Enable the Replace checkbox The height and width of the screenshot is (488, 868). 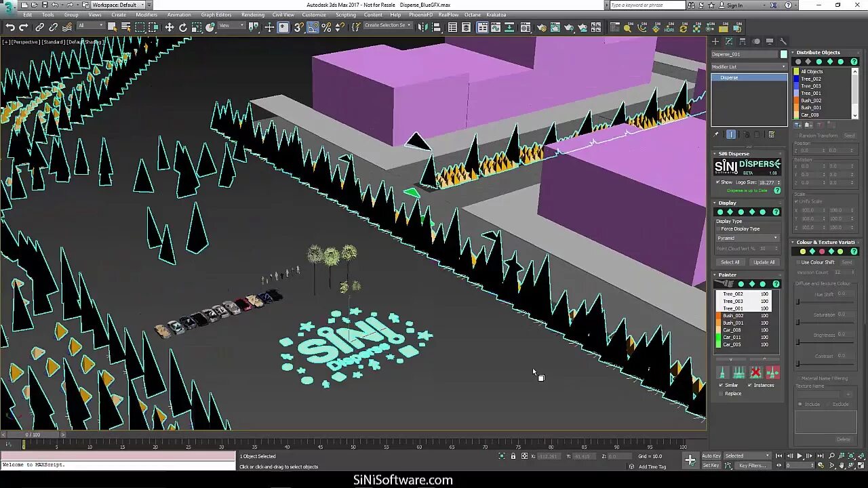pyautogui.click(x=721, y=393)
